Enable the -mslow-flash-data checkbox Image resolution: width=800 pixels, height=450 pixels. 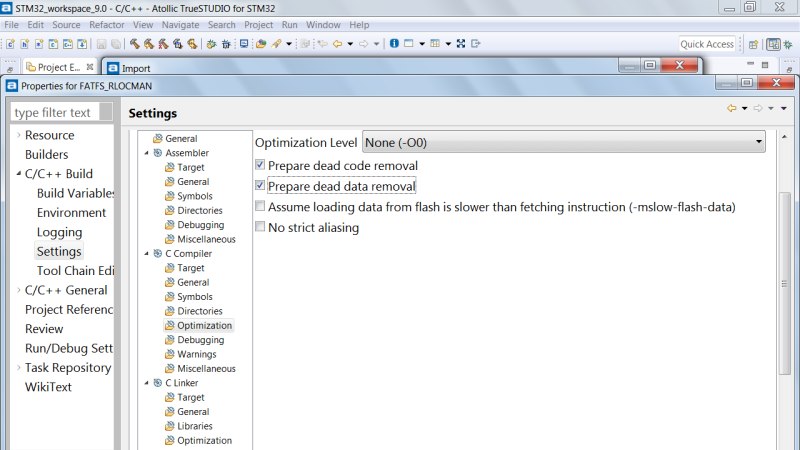click(x=260, y=206)
